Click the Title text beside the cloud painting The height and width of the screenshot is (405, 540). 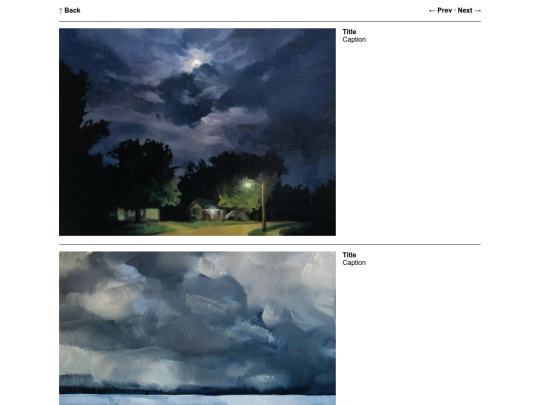tap(349, 255)
